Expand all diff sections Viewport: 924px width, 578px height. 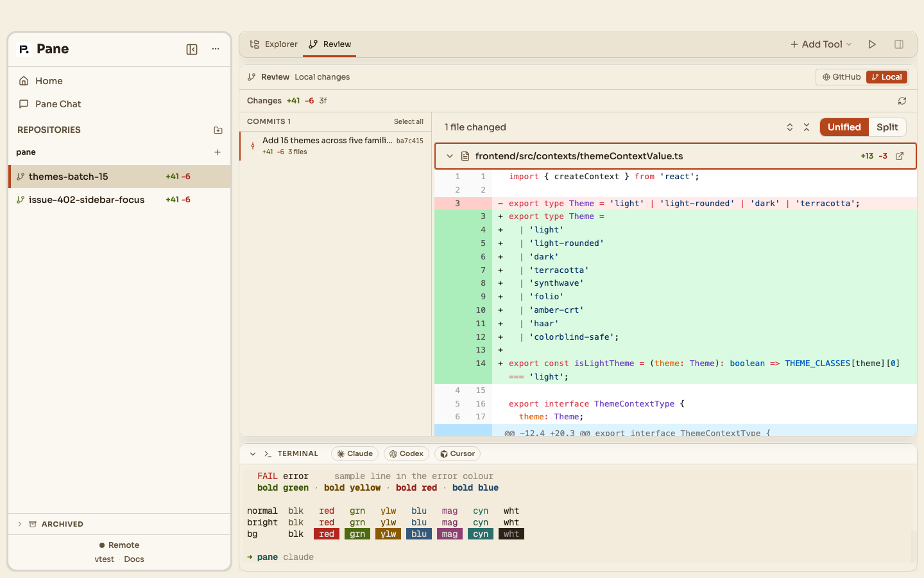click(x=790, y=127)
